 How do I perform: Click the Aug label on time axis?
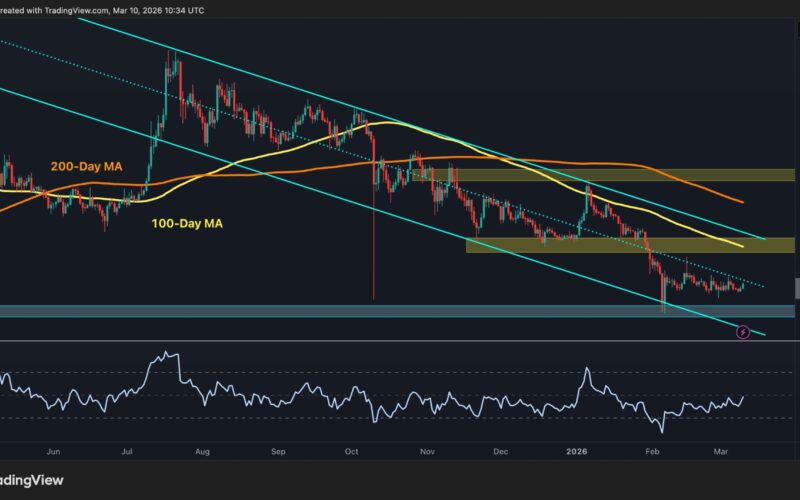click(x=201, y=451)
